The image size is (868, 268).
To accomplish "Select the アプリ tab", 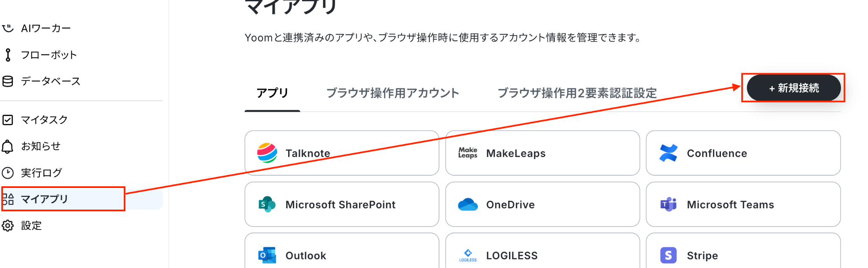I will click(x=272, y=93).
